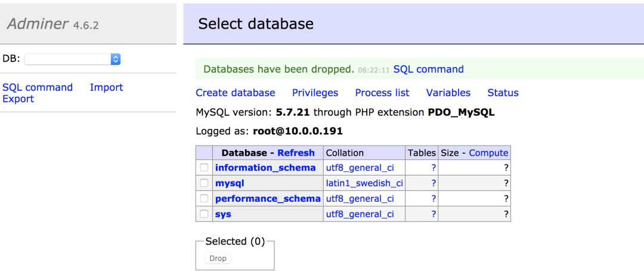Open the Export page

point(18,98)
